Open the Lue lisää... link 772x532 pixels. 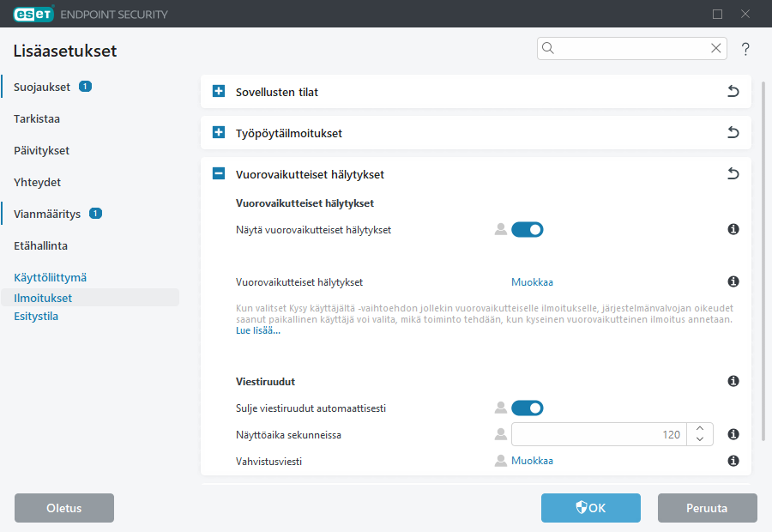click(258, 330)
